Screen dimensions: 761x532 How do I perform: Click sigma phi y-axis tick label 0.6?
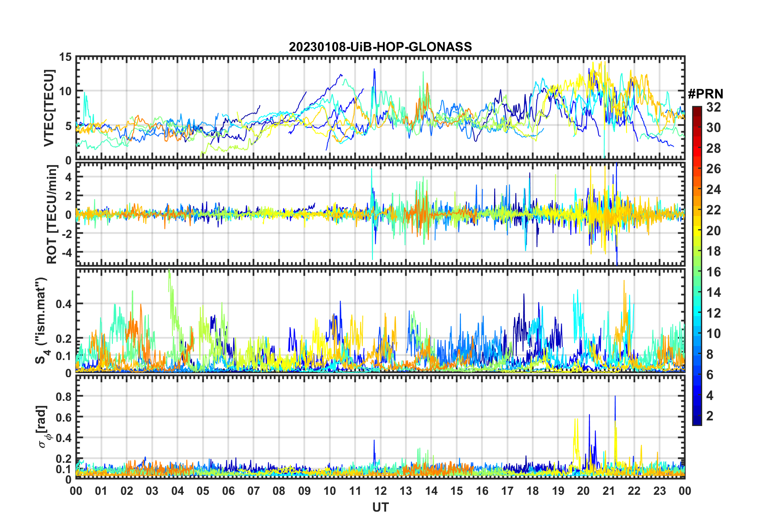[x=64, y=417]
